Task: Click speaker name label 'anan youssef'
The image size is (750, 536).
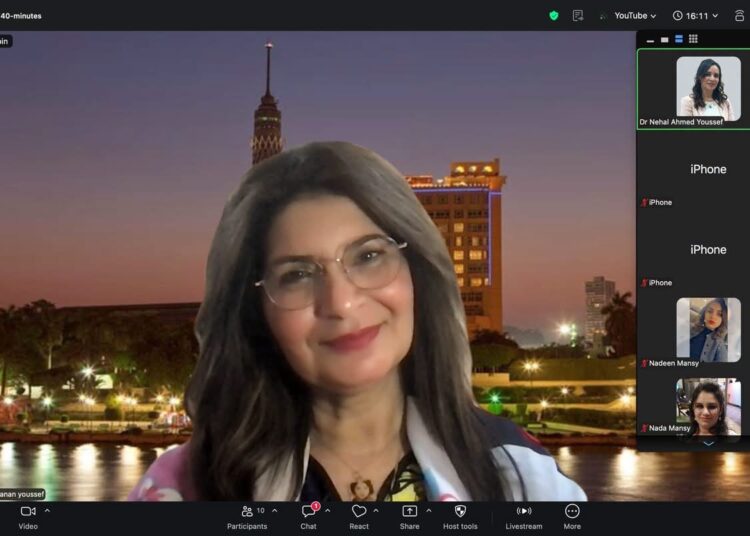Action: click(x=22, y=494)
